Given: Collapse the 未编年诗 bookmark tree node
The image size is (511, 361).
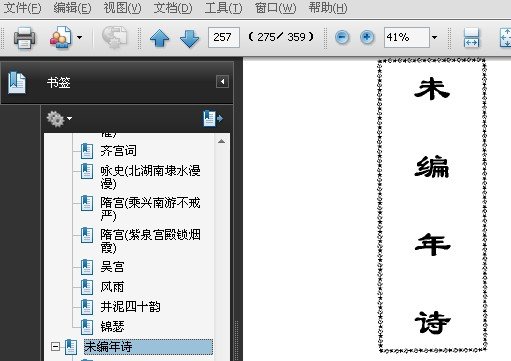Looking at the screenshot, I should coord(55,347).
